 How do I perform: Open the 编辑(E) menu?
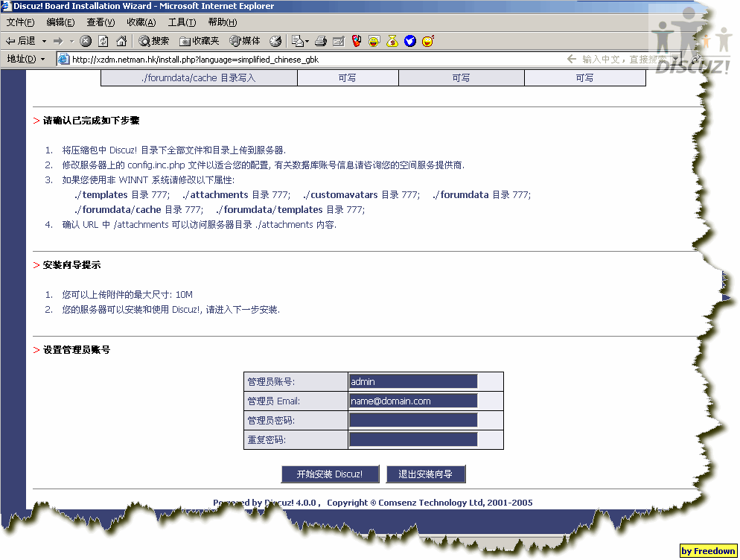(60, 22)
